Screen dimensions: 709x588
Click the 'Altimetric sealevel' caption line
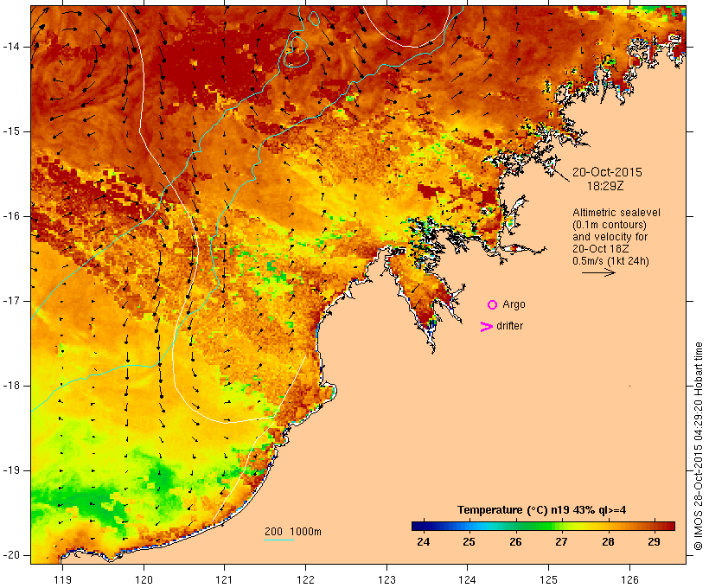coord(616,213)
